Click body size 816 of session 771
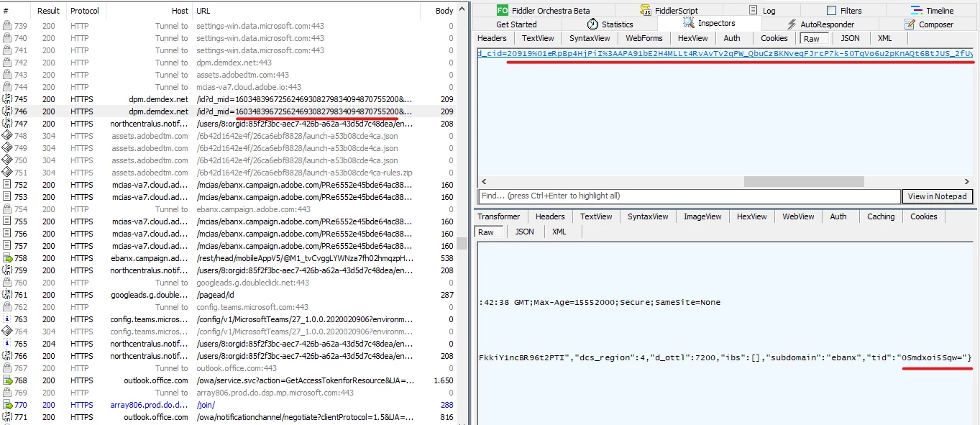 click(447, 417)
